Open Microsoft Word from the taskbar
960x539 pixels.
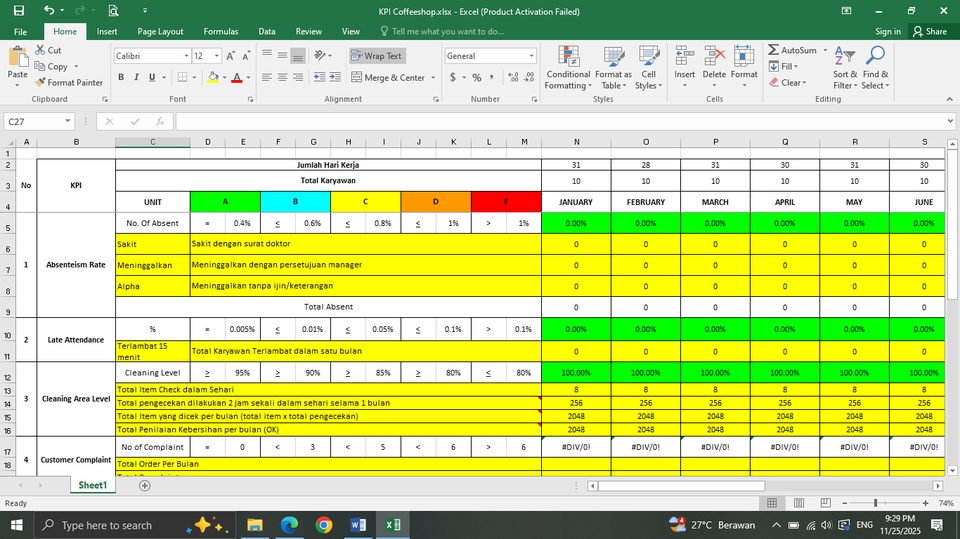tap(359, 525)
